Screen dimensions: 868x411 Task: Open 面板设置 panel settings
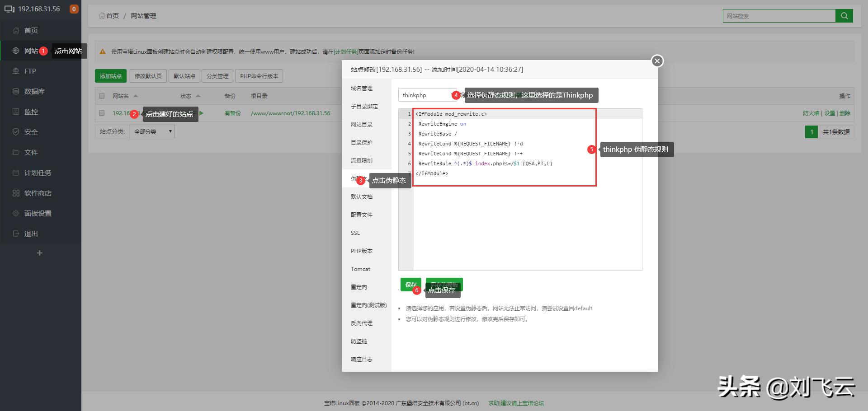pos(38,213)
